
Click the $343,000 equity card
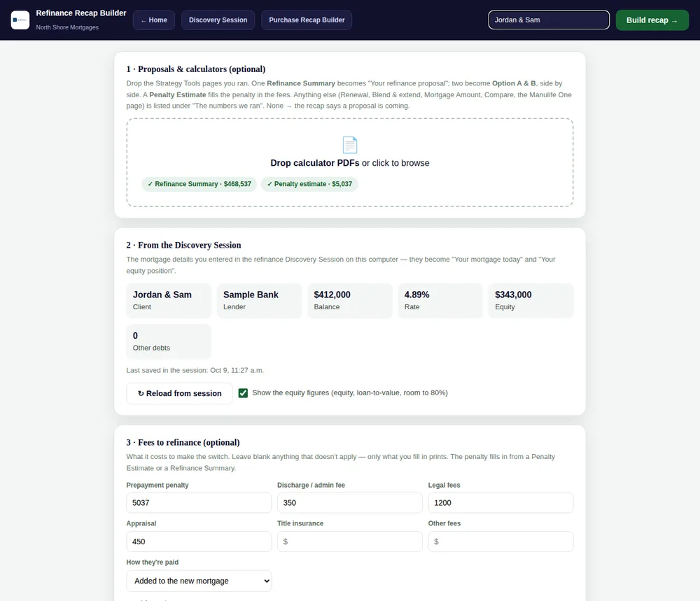click(531, 300)
